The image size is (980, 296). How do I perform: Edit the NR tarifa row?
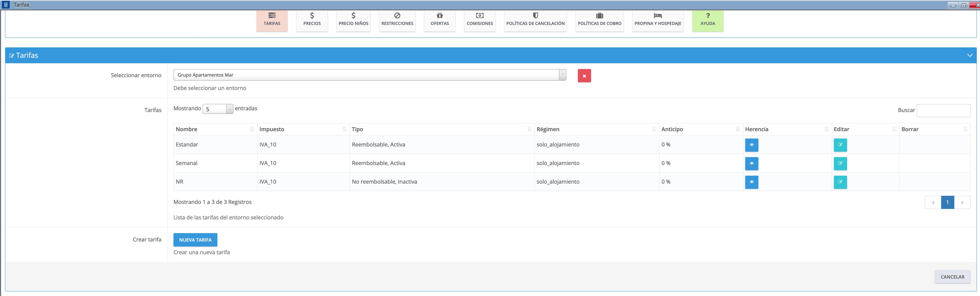coord(840,182)
